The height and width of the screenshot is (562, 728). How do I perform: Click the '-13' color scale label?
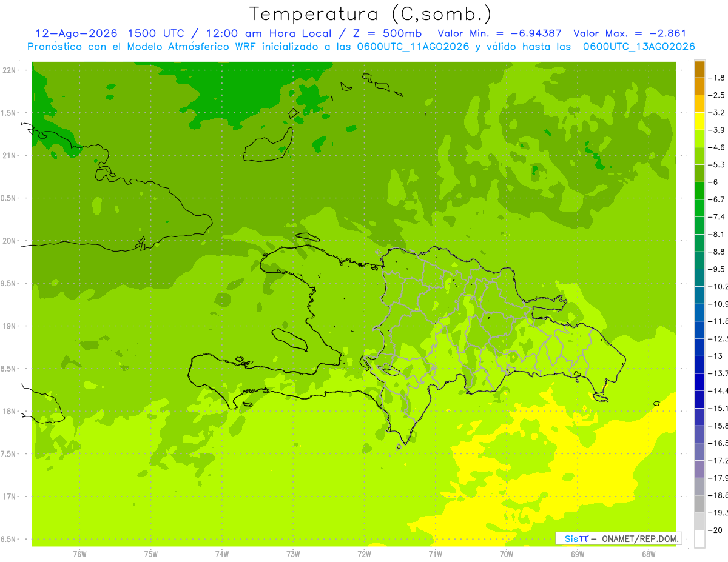pos(715,356)
